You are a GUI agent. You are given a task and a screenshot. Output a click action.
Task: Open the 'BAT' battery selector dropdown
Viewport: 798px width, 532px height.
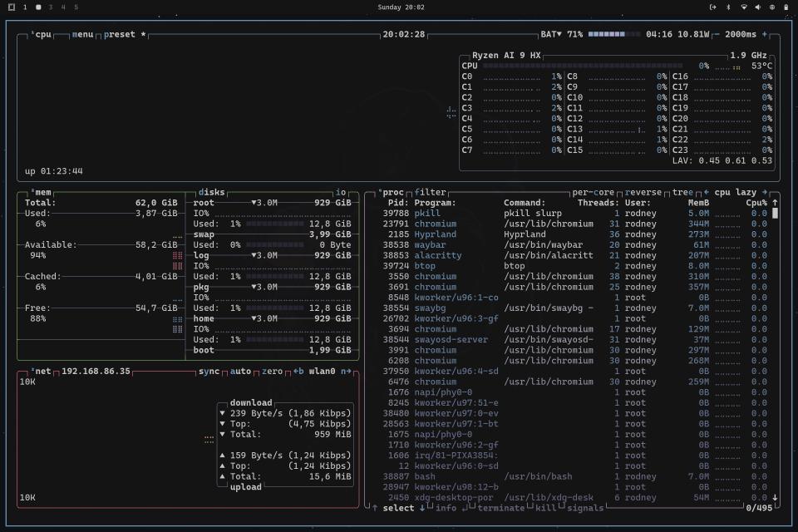click(x=551, y=34)
